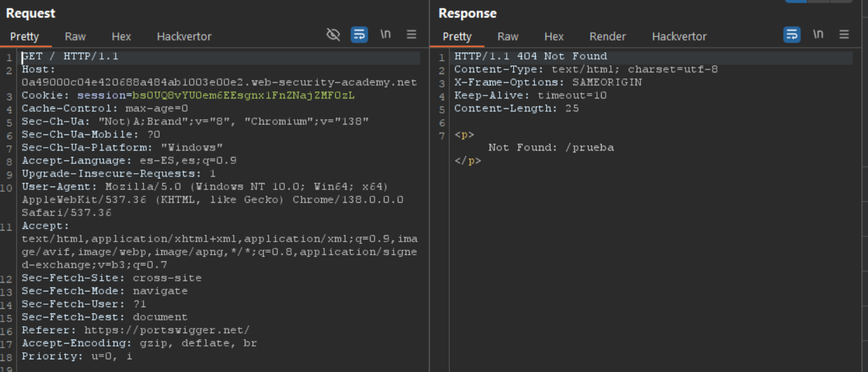
Task: Select the Pretty tab in Request pane
Action: 24,37
